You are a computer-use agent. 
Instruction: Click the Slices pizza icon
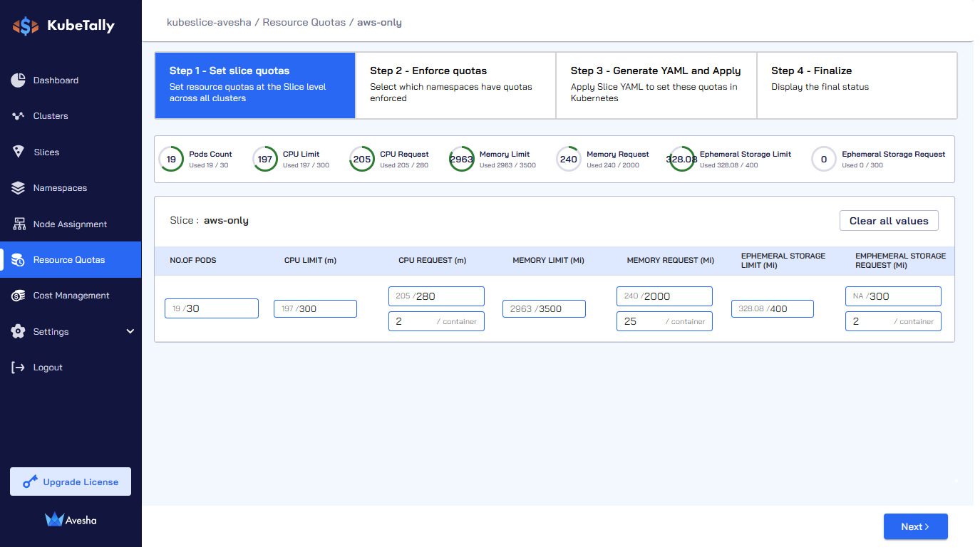(x=19, y=152)
